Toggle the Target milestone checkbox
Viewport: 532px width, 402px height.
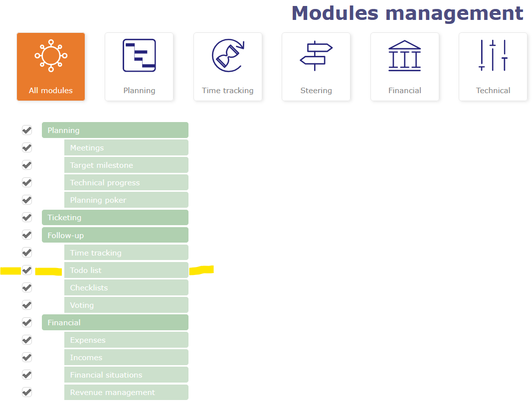27,165
